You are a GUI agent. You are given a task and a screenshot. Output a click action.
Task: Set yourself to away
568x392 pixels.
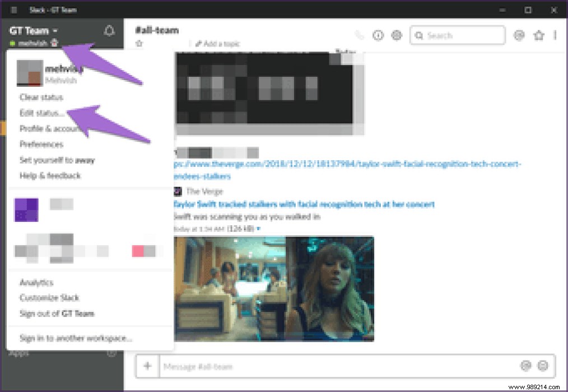58,160
